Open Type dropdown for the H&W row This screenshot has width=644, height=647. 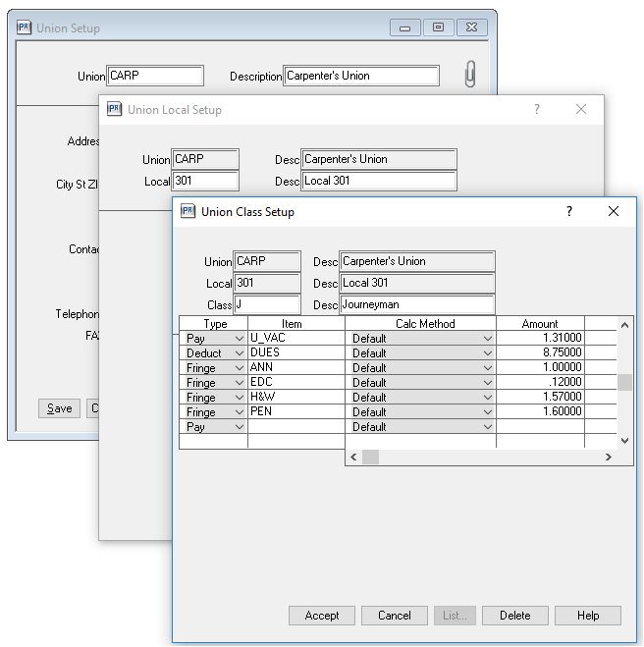(240, 398)
